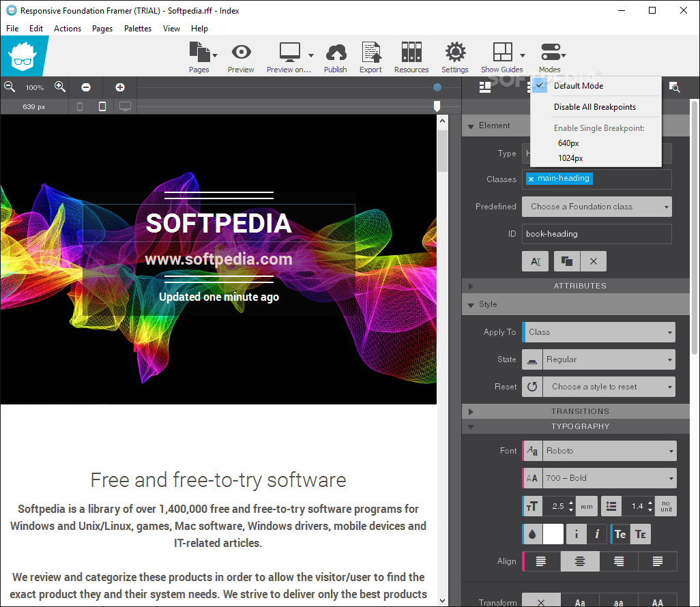Select center text alignment
700x607 pixels.
(x=580, y=561)
